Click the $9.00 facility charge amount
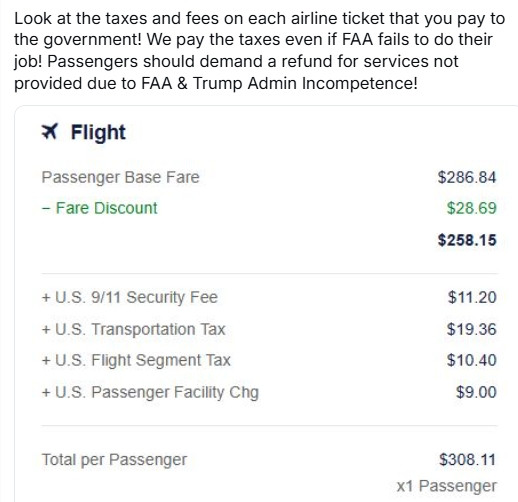This screenshot has width=518, height=502. click(476, 392)
